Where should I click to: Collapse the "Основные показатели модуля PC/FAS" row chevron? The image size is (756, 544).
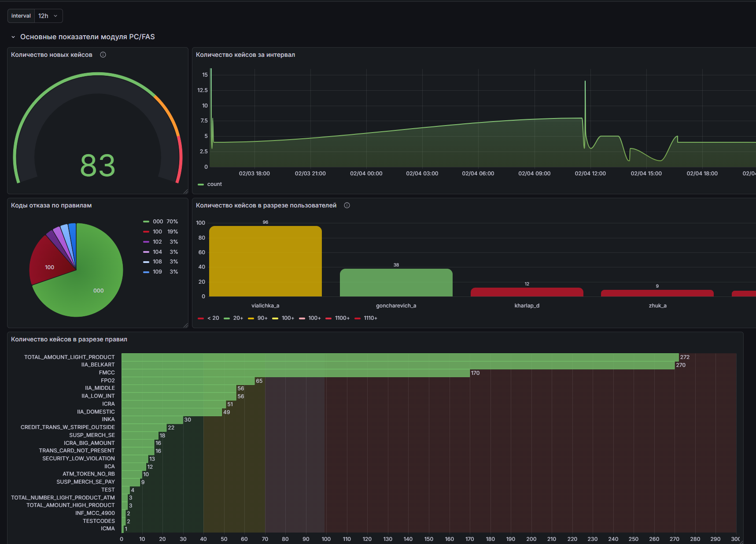(13, 37)
